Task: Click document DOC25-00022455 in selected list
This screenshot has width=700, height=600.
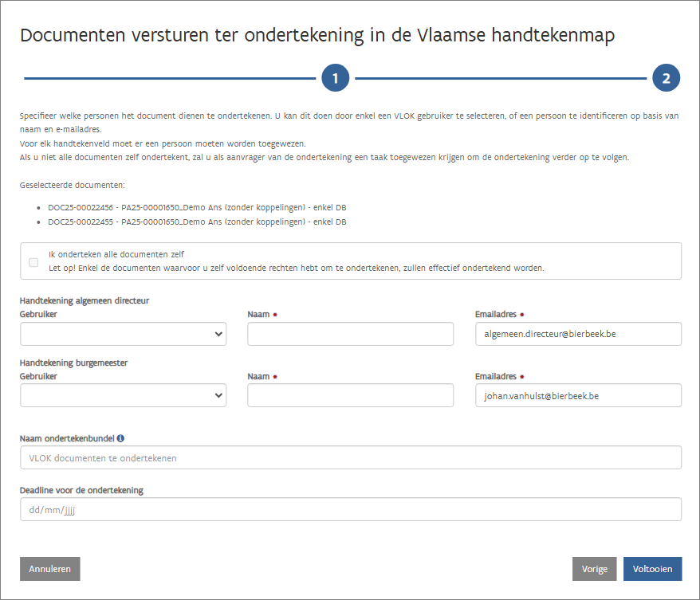Action: [196, 222]
